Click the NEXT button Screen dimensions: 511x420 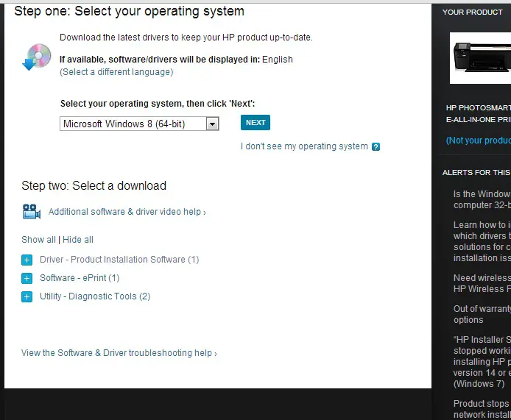(255, 122)
